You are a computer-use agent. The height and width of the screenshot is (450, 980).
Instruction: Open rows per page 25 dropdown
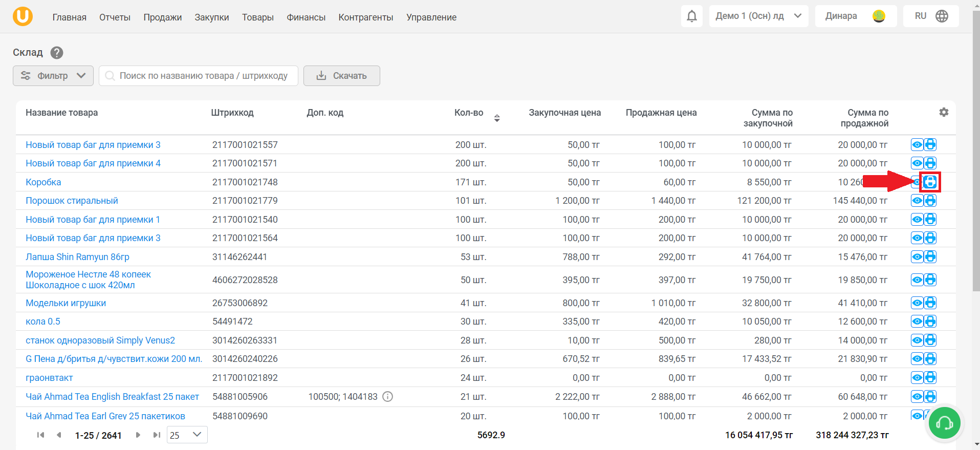[x=187, y=435]
